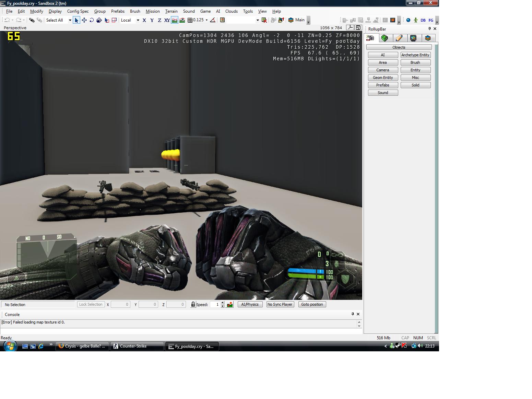The height and width of the screenshot is (399, 532).
Task: Open the Select All filter dropdown
Action: pos(70,20)
